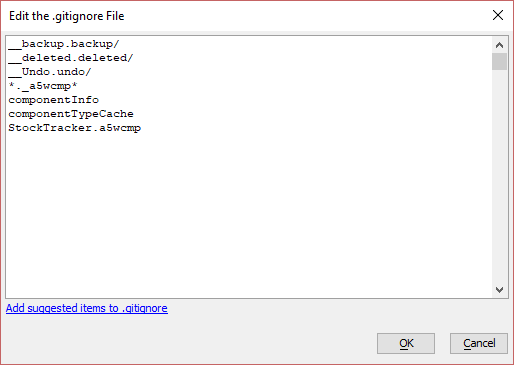Click the scrollbar up arrow

(x=499, y=45)
